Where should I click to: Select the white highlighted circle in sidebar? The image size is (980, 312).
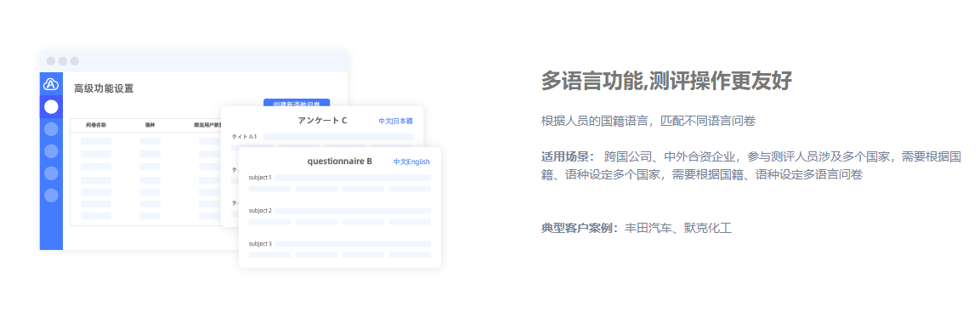coord(51,107)
